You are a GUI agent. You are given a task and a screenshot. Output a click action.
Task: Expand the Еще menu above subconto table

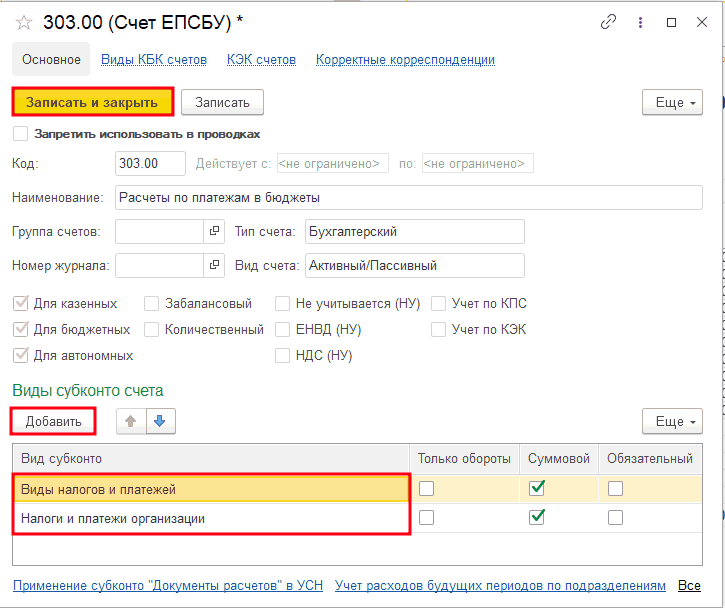coord(672,421)
